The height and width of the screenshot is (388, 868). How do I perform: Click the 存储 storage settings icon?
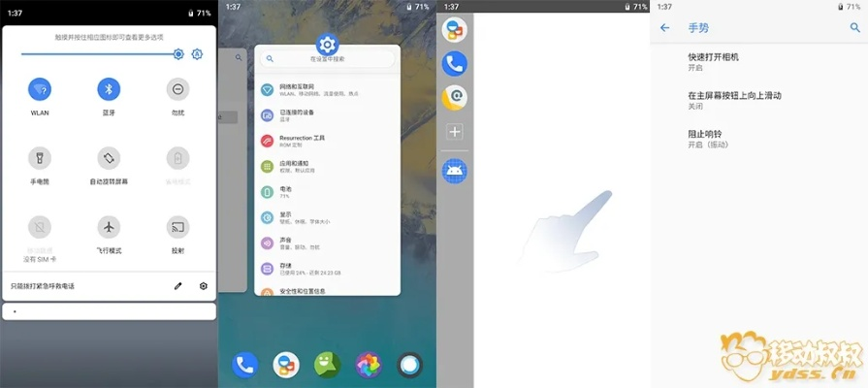[268, 269]
